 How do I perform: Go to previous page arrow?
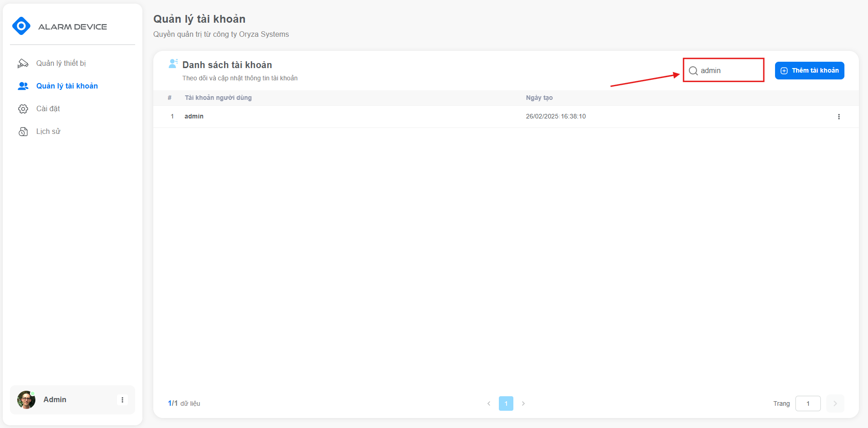click(489, 403)
